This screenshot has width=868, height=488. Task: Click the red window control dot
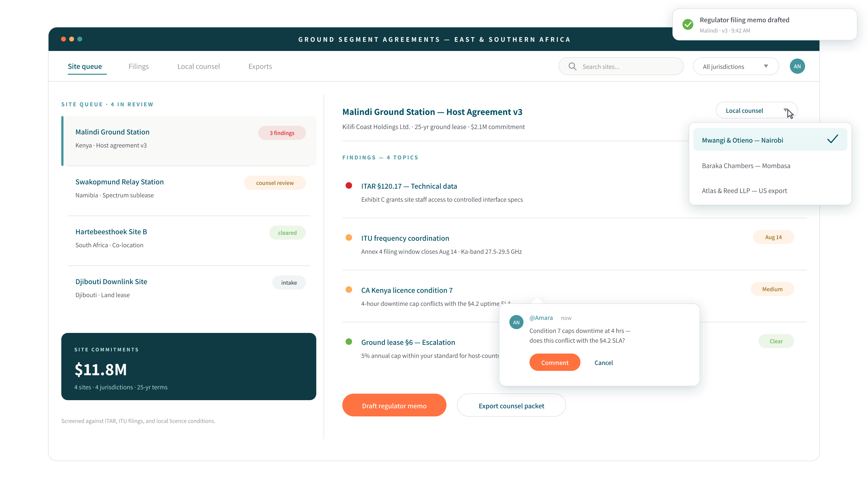[x=63, y=39]
